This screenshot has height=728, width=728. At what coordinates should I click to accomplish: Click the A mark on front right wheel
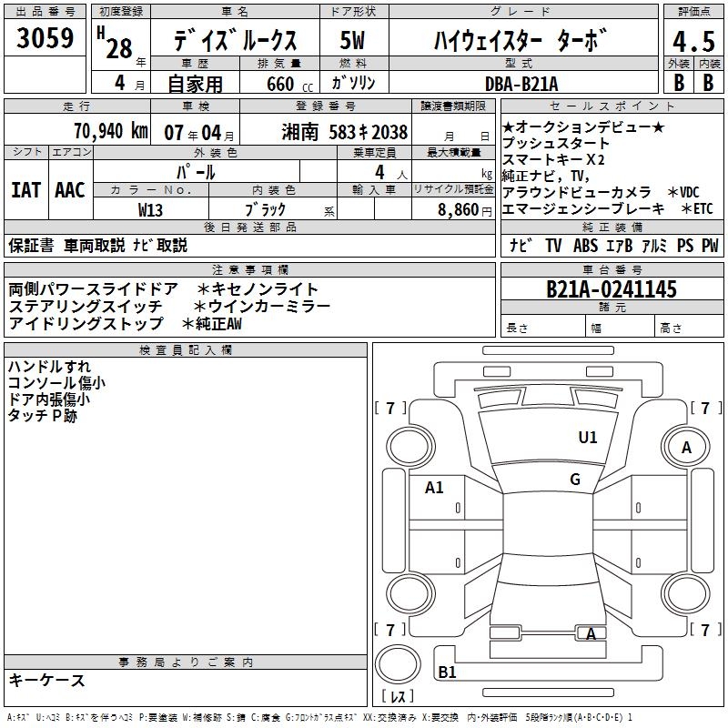click(686, 448)
